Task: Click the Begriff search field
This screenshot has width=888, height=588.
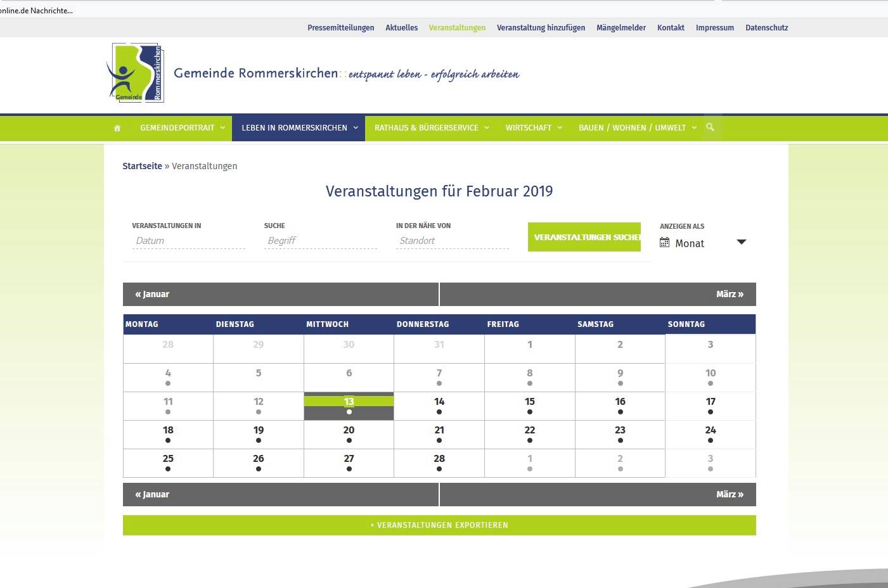Action: point(321,241)
